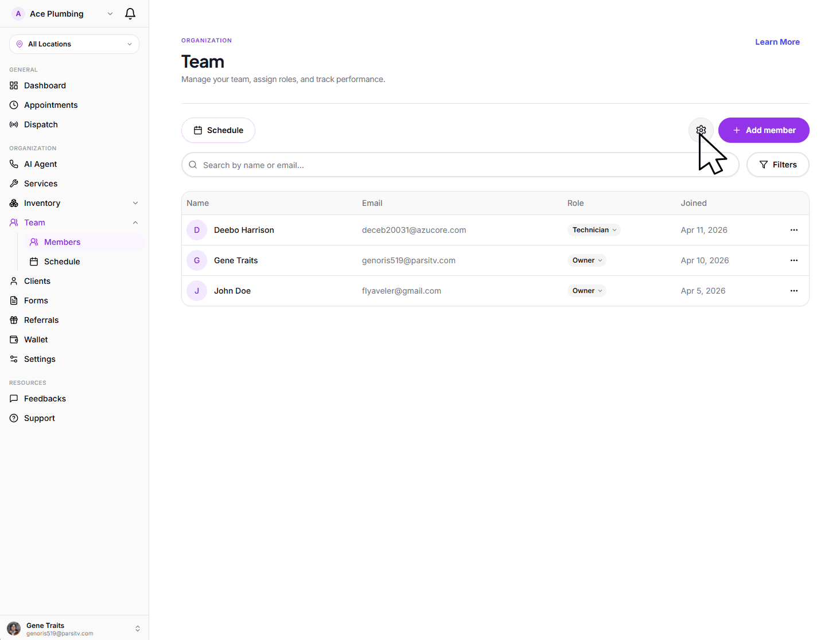Click the Wallet icon in sidebar
Image resolution: width=840 pixels, height=640 pixels.
click(x=14, y=339)
